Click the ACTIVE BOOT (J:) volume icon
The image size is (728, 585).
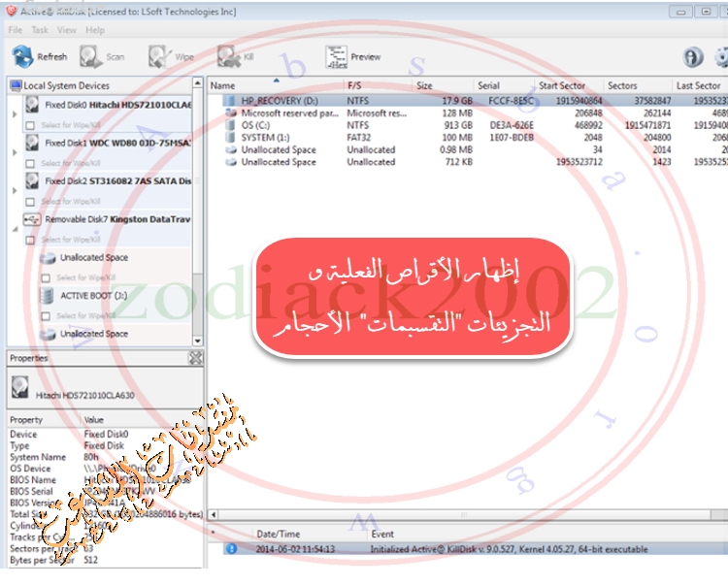(47, 296)
